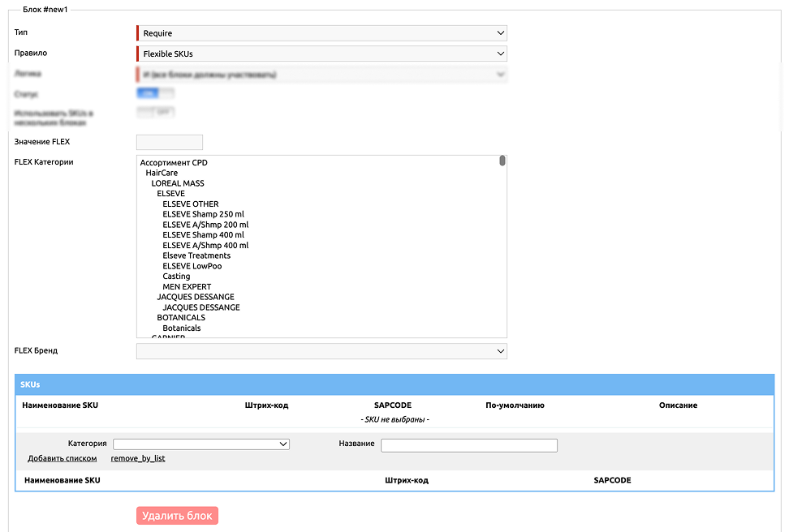Click the Значение FLEX input field
Viewport: 789px width, 532px height.
pos(170,142)
